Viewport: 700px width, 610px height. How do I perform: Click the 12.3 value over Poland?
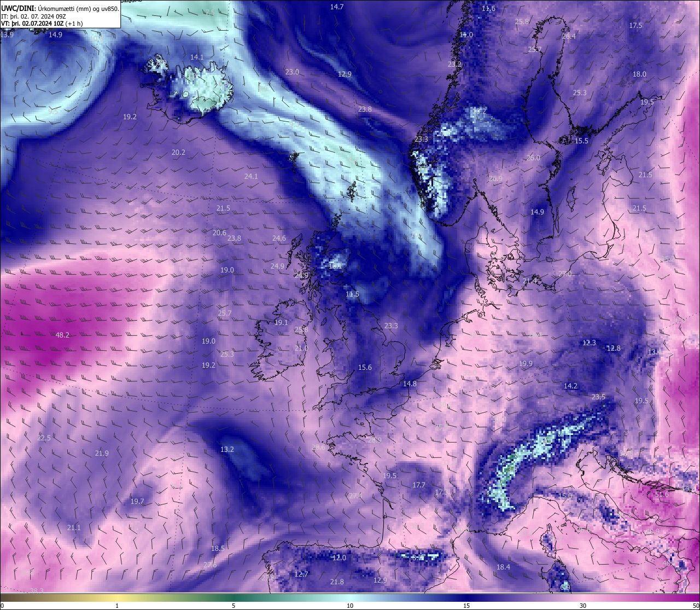point(589,342)
